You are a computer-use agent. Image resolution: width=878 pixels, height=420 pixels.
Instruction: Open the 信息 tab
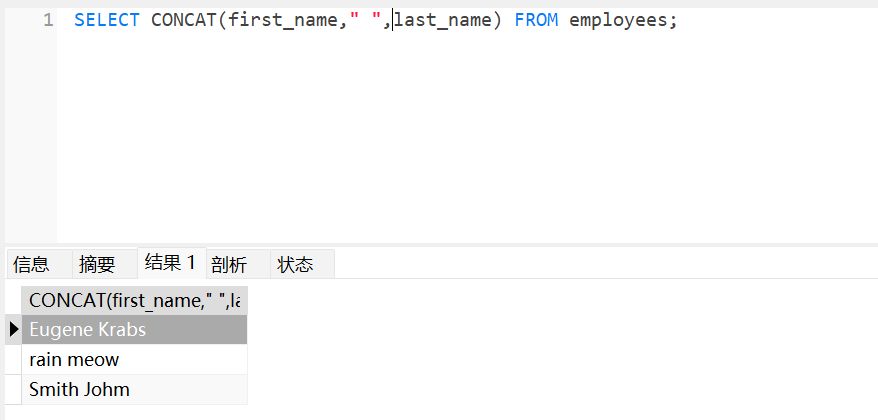tap(31, 264)
